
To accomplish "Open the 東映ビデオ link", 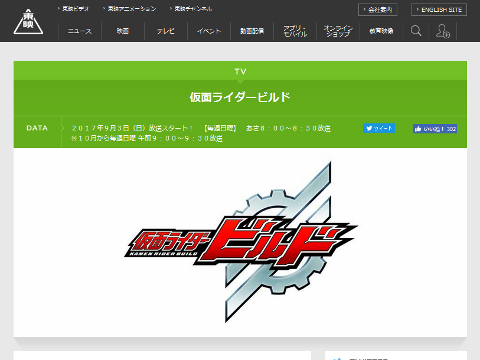I will (x=75, y=9).
